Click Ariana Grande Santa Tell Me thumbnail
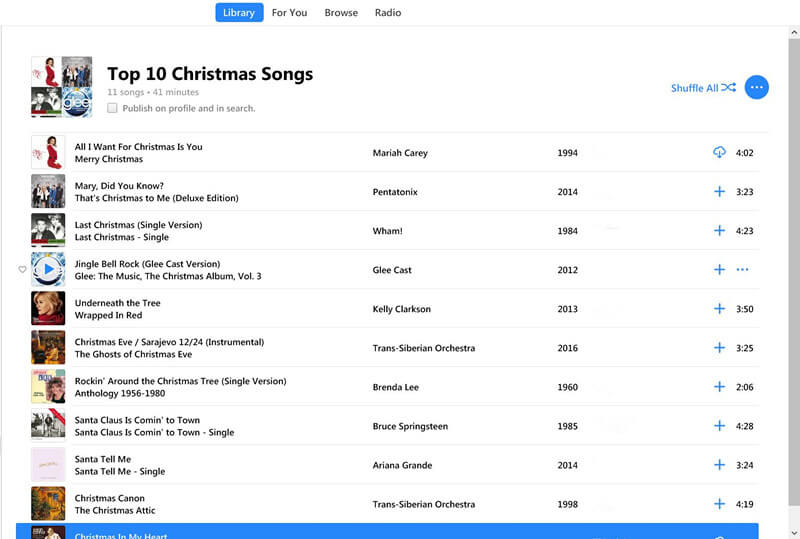Image resolution: width=800 pixels, height=539 pixels. (x=48, y=464)
